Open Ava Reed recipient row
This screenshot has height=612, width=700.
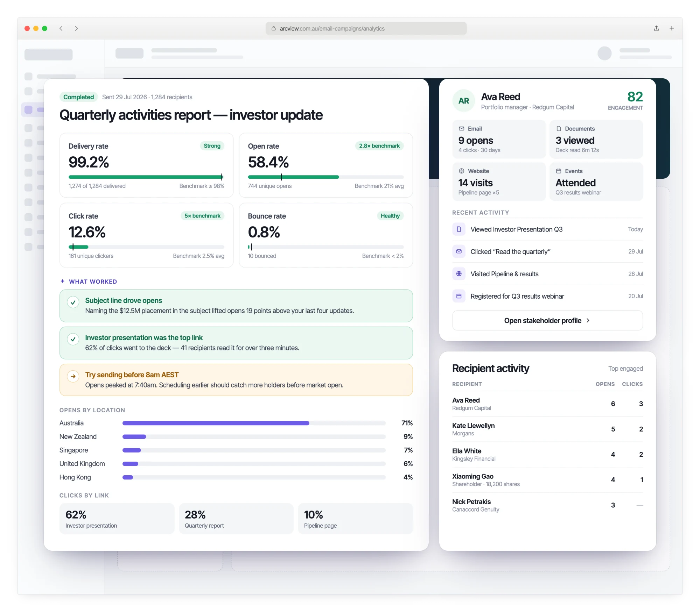click(547, 404)
